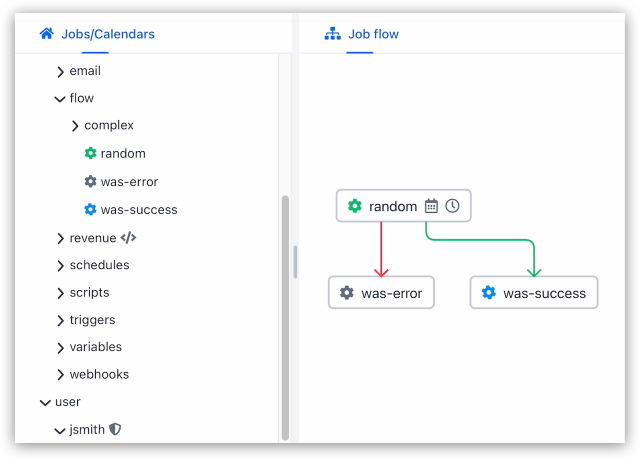Switch to the Job flow tab
The height and width of the screenshot is (460, 640).
coord(362,34)
